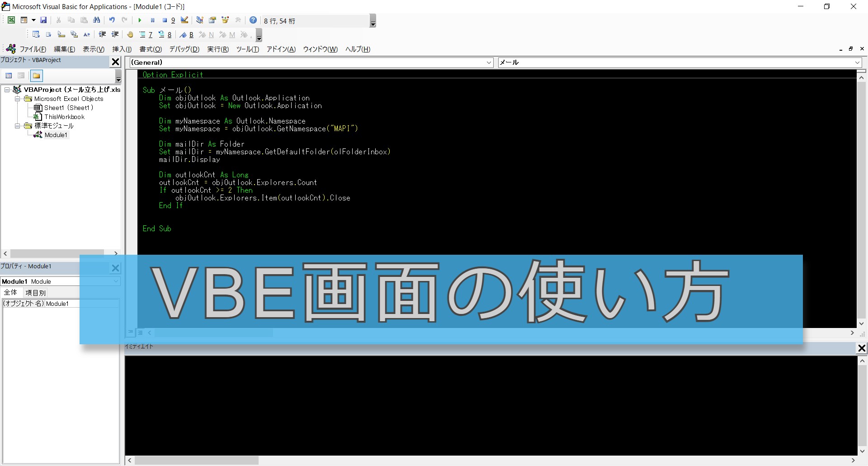This screenshot has width=868, height=466.
Task: Switch to Microsoft Excel view icon
Action: (11, 20)
